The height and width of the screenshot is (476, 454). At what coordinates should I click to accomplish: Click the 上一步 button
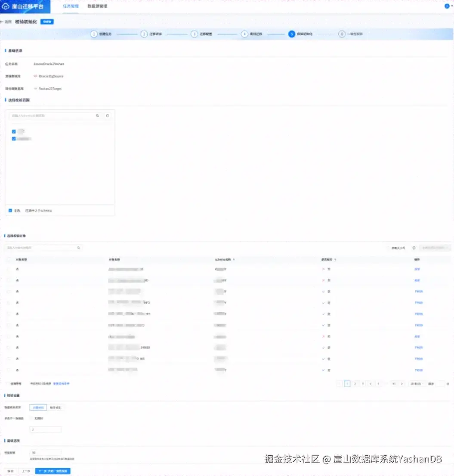coord(26,471)
